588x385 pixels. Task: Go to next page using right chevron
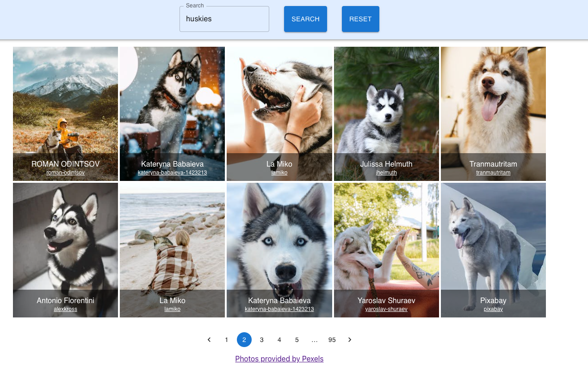coord(350,340)
